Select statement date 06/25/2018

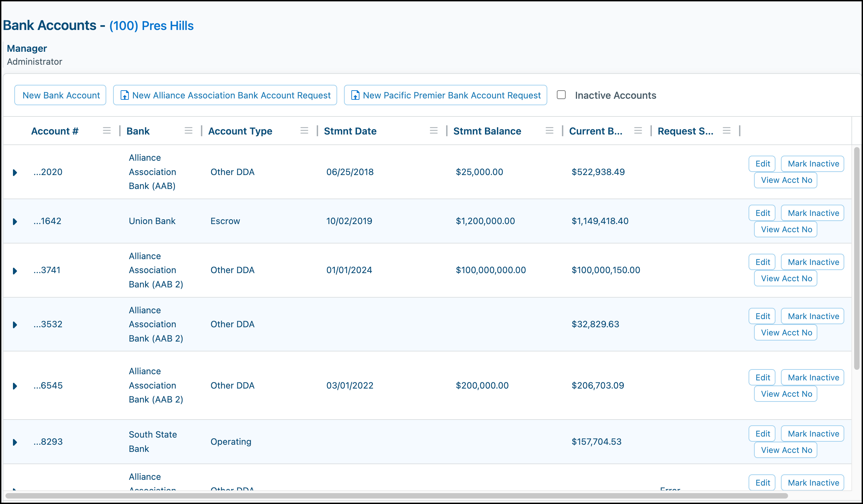pyautogui.click(x=350, y=172)
